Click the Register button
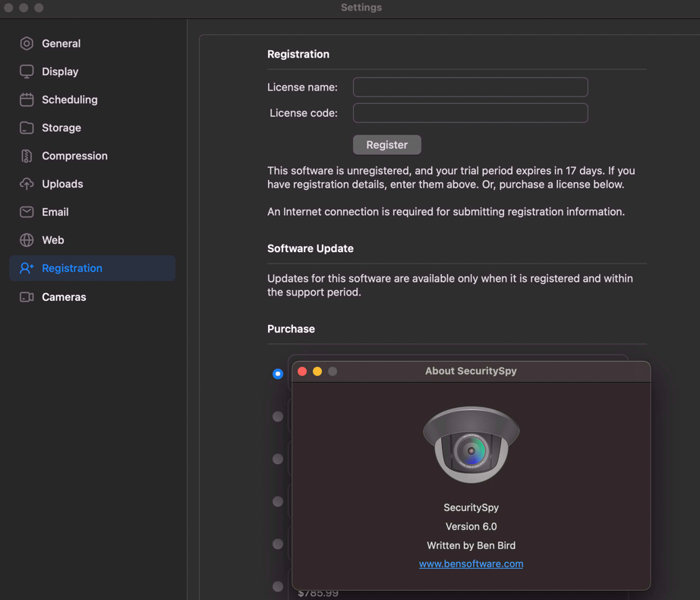 pyautogui.click(x=386, y=144)
